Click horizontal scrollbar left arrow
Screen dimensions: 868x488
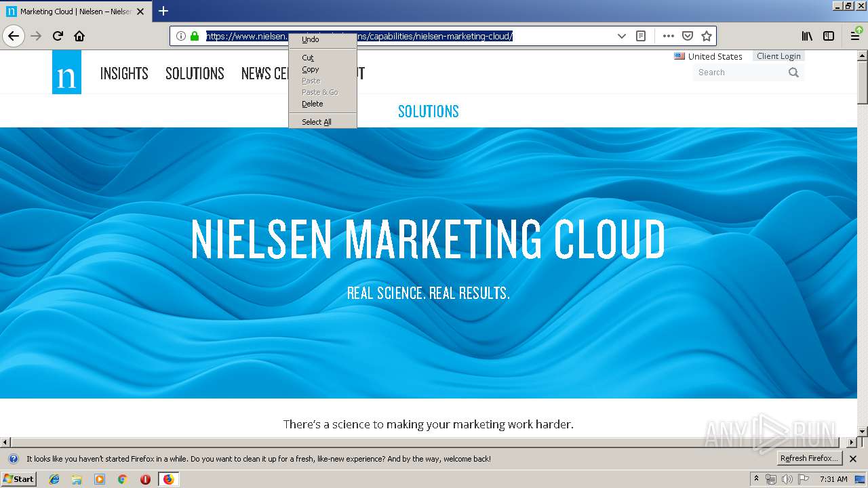(5, 443)
